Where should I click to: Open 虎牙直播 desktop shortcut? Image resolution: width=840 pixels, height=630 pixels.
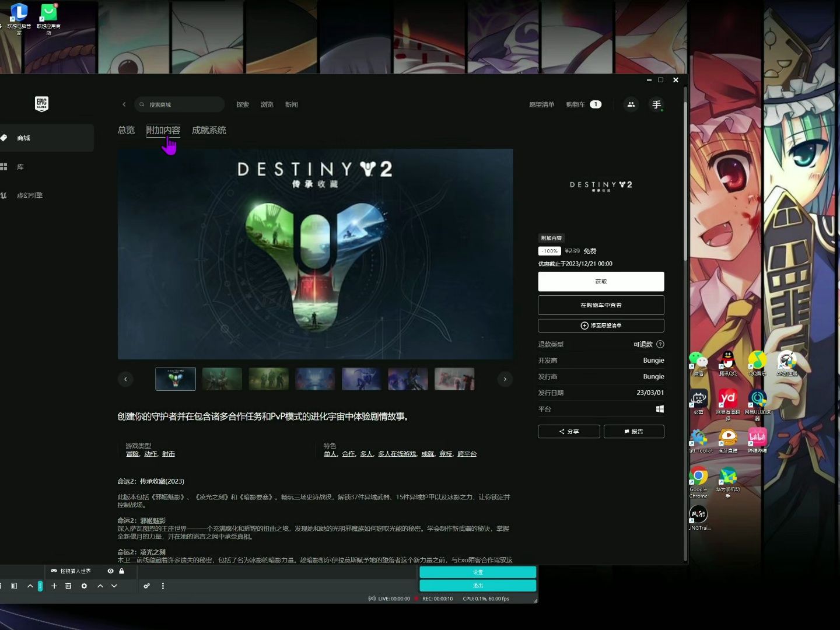pos(727,440)
